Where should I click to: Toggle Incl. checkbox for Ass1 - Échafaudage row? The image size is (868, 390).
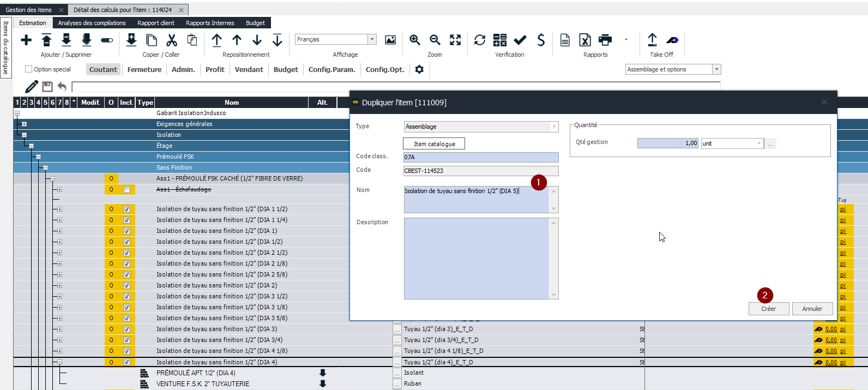[126, 190]
